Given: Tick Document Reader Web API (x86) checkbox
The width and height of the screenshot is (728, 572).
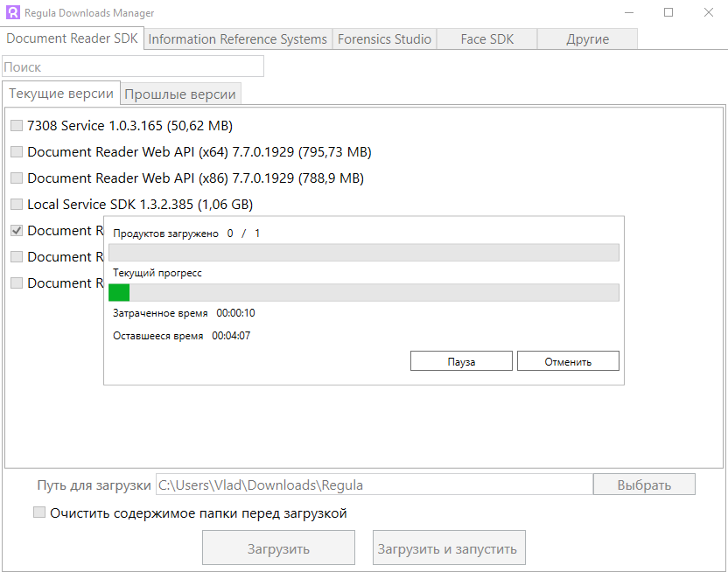Looking at the screenshot, I should tap(17, 178).
